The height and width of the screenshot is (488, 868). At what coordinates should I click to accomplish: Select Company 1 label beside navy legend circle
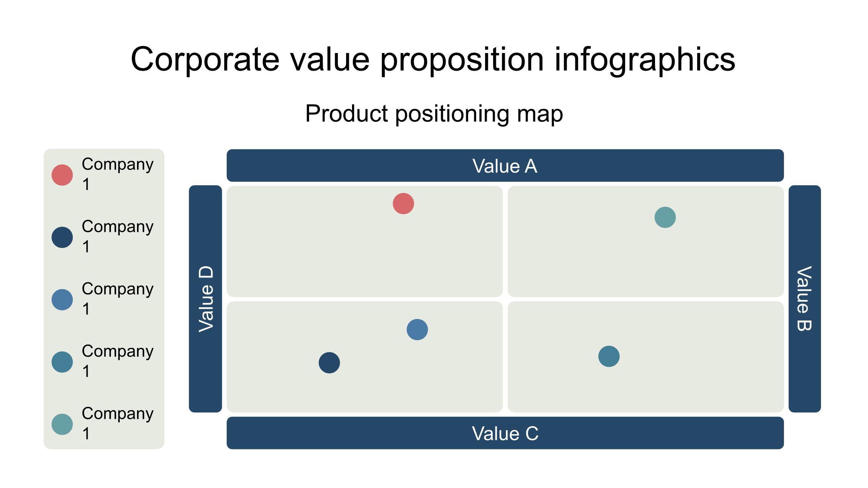[x=117, y=237]
